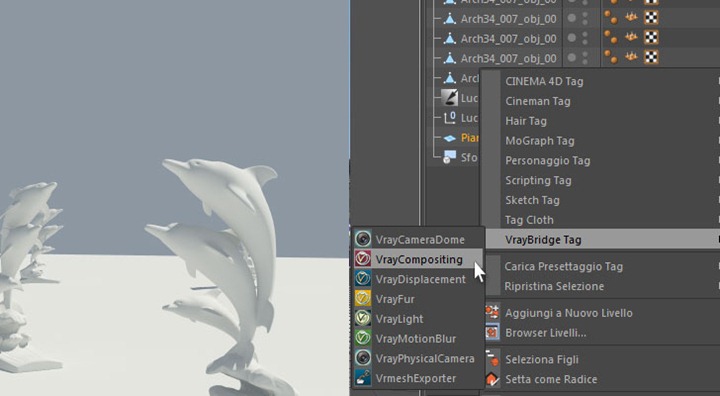Add the VrayDisplacement tag via its icon
720x396 pixels.
point(363,279)
